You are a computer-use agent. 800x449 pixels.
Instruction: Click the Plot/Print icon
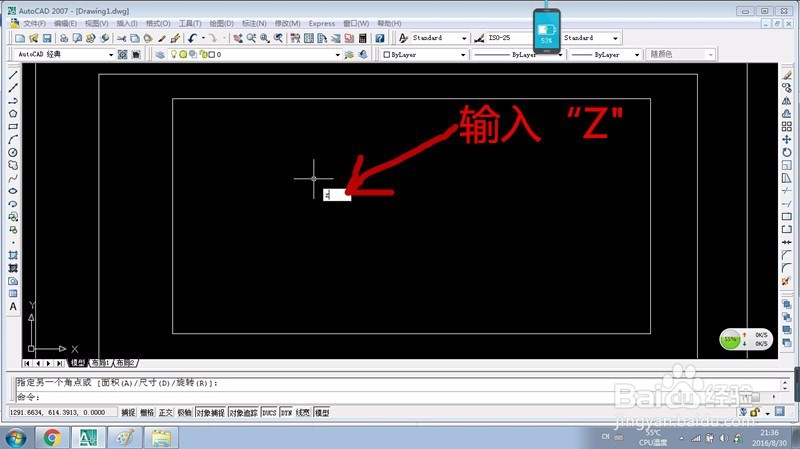64,38
